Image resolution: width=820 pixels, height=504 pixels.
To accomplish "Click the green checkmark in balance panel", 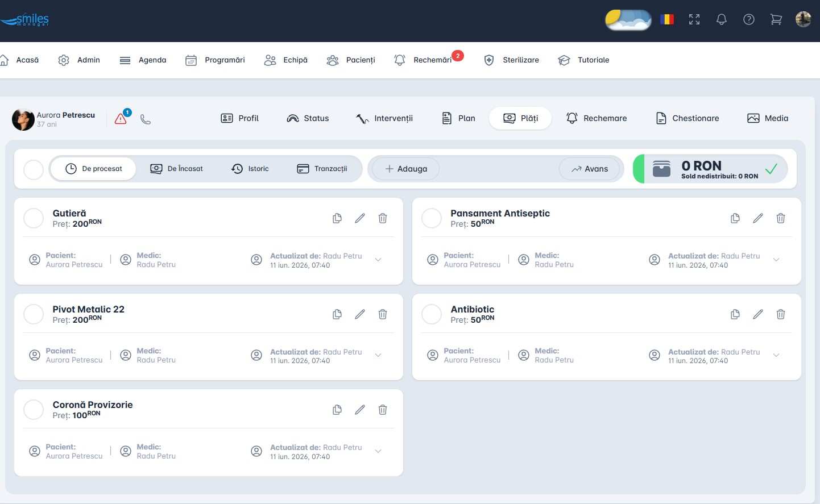I will pos(771,169).
